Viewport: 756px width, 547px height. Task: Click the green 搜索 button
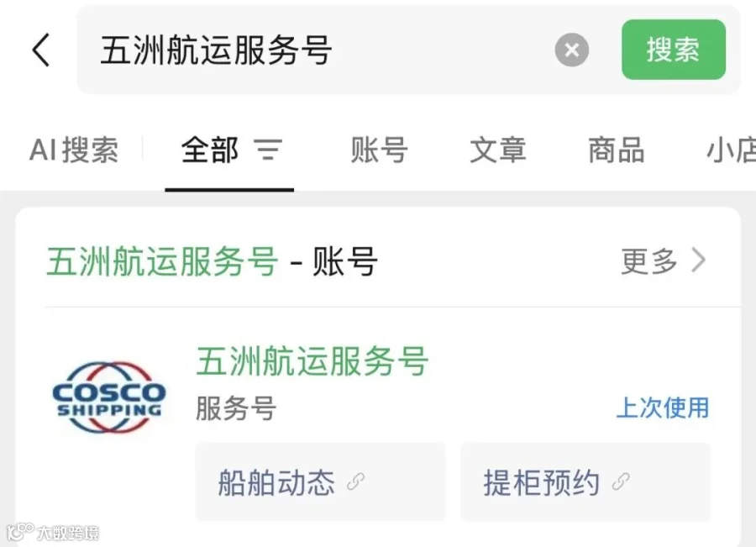(674, 50)
